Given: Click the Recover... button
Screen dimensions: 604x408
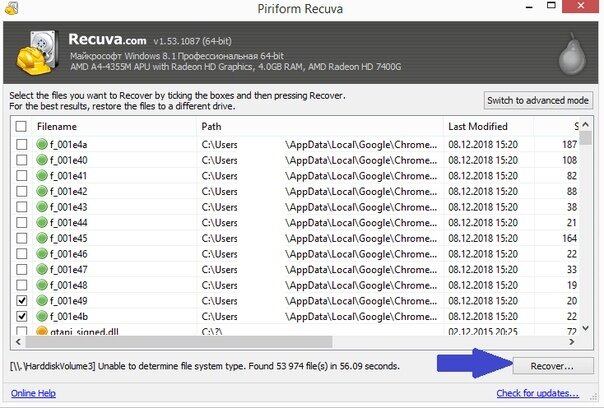Looking at the screenshot, I should click(553, 366).
